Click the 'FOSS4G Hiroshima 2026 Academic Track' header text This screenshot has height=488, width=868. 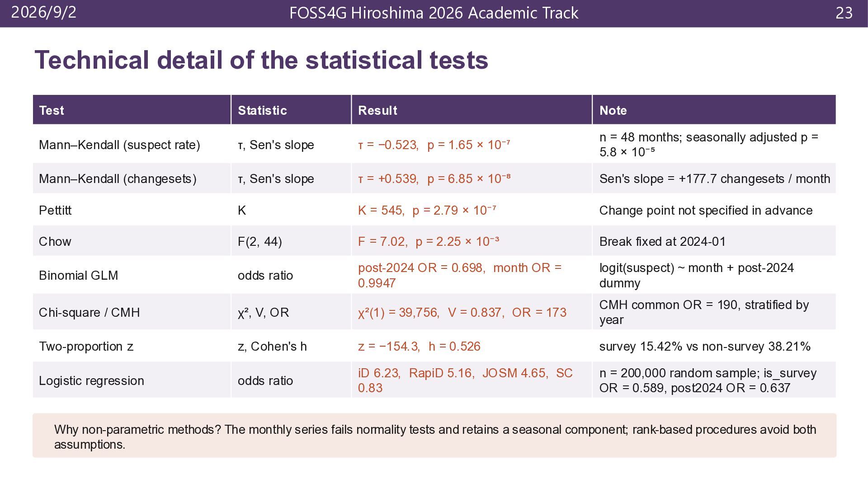[x=434, y=13]
